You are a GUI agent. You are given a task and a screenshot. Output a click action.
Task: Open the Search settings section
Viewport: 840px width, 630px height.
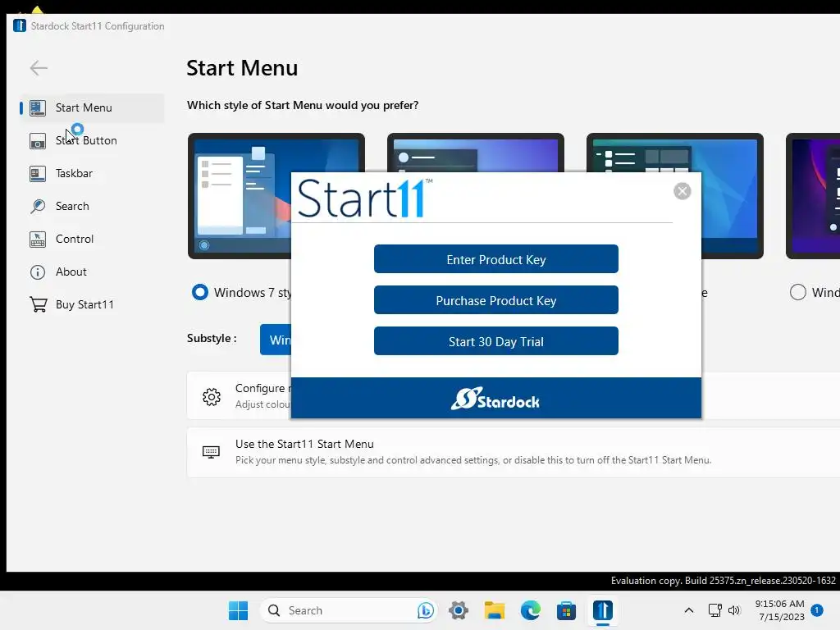(x=92, y=206)
